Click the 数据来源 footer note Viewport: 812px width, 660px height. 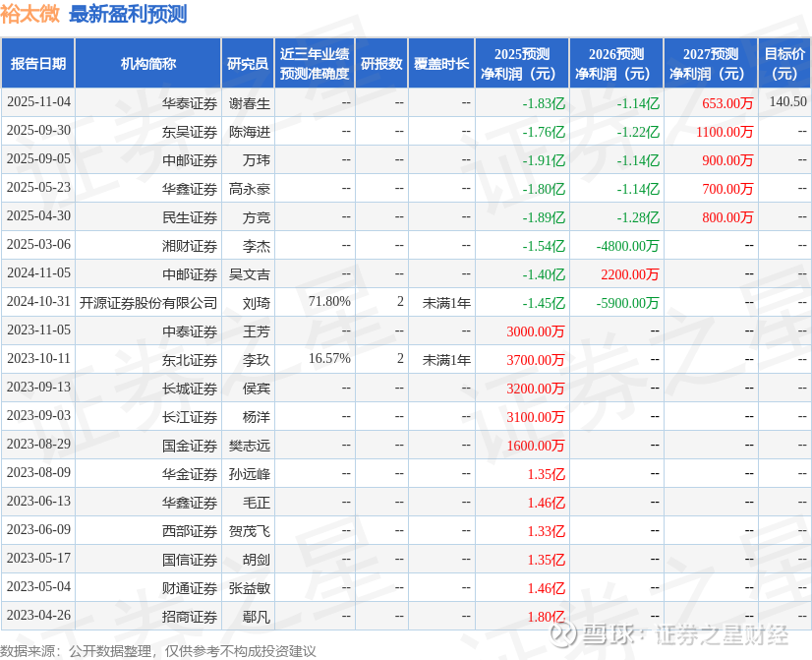158,651
